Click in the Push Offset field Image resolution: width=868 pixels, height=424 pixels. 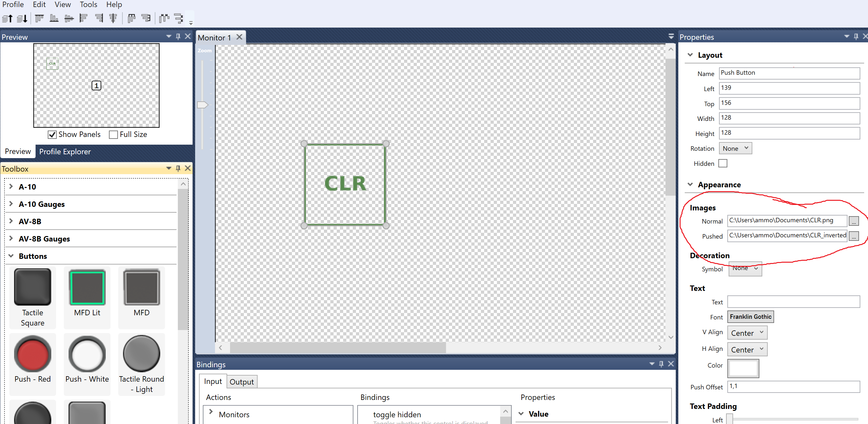pyautogui.click(x=794, y=386)
